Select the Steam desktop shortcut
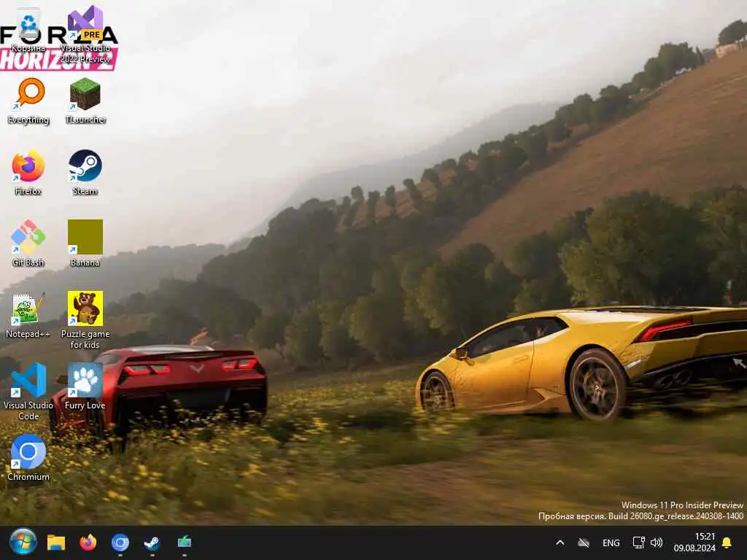The image size is (747, 560). [85, 172]
